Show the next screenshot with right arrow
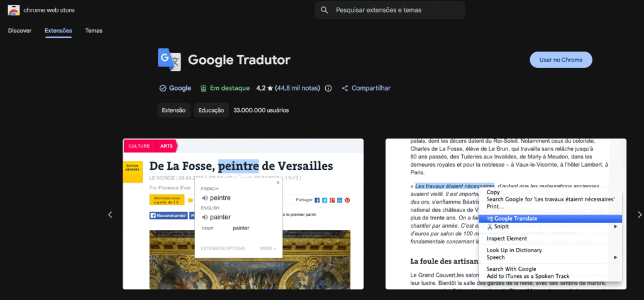 click(639, 214)
